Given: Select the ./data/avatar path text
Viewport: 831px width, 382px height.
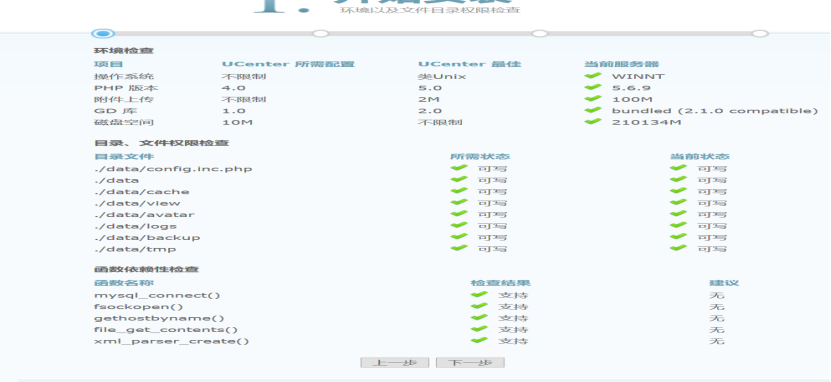Looking at the screenshot, I should [144, 215].
